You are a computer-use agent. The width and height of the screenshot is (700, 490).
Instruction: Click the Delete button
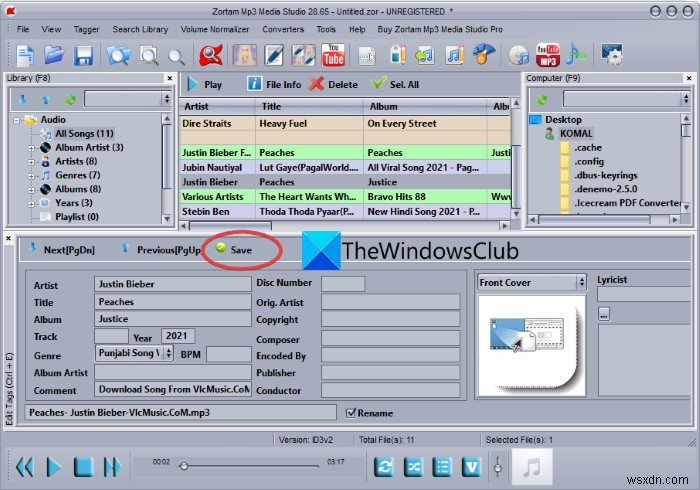333,84
